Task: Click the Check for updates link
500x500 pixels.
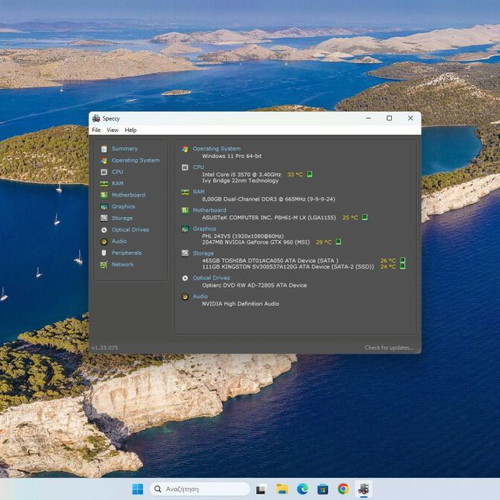Action: [388, 348]
